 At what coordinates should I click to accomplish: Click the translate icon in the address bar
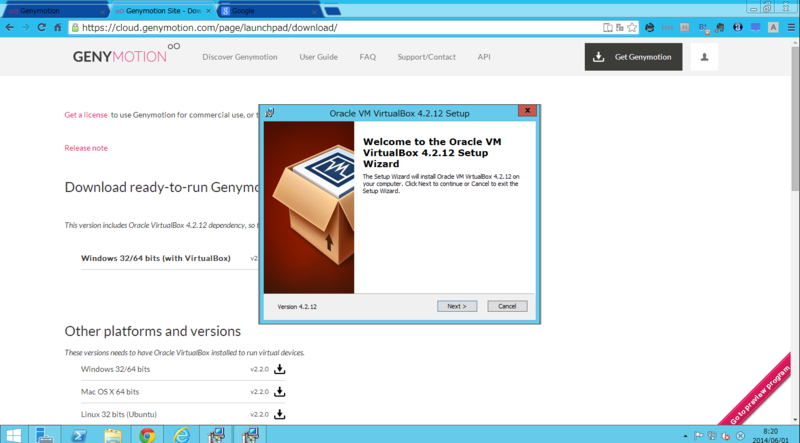pyautogui.click(x=619, y=28)
